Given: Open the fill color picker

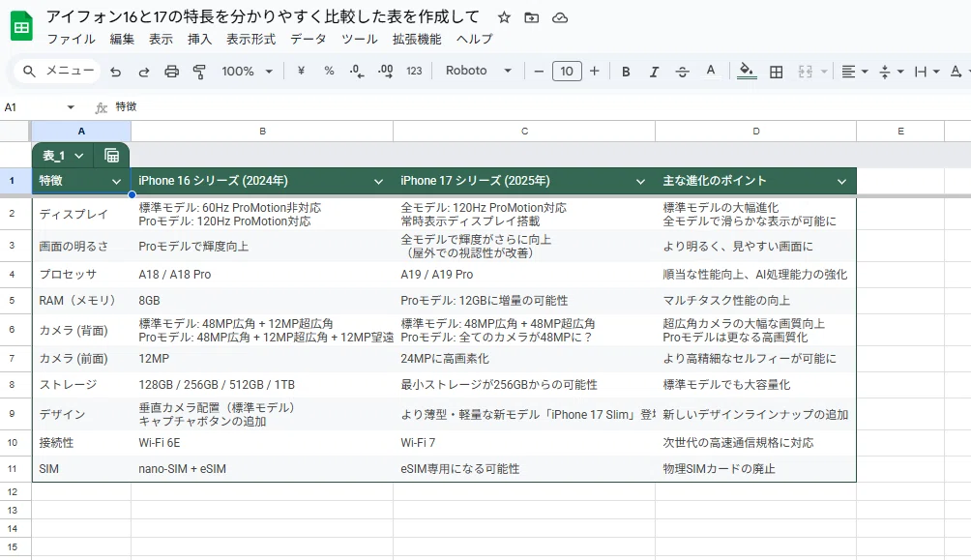Looking at the screenshot, I should click(747, 72).
